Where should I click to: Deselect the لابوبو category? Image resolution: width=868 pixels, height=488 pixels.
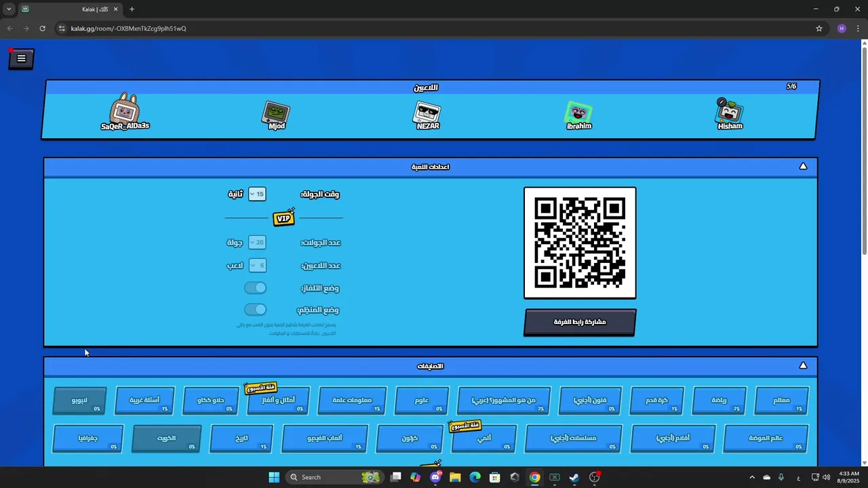coord(80,401)
